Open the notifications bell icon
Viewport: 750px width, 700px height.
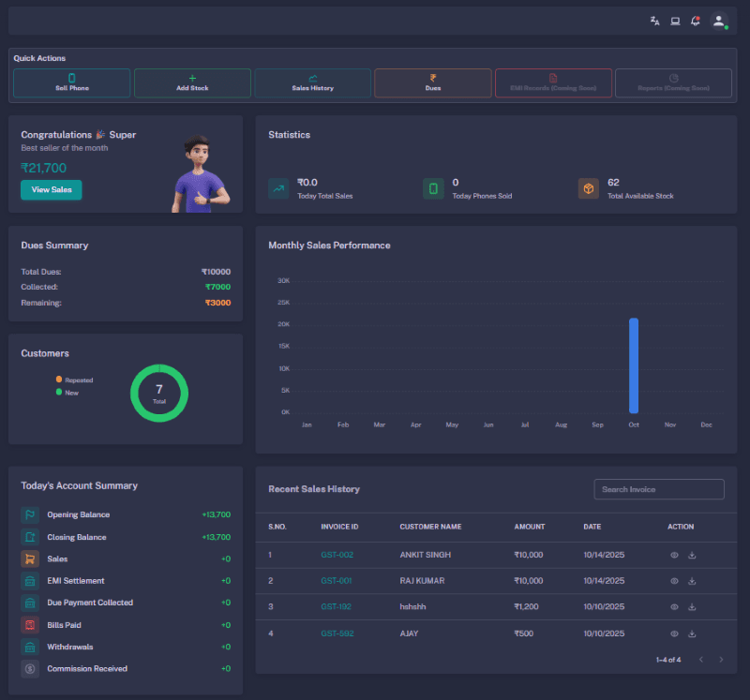(695, 21)
